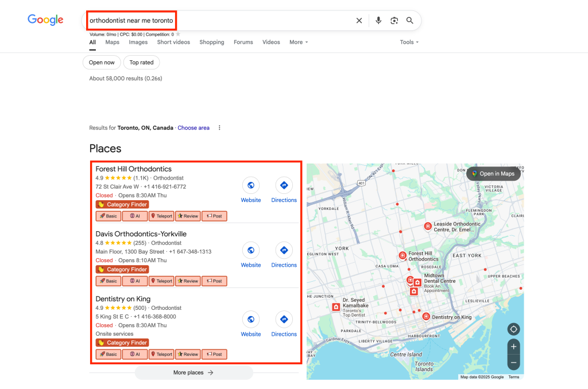
Task: Click Open in Maps button on map
Action: click(x=493, y=173)
